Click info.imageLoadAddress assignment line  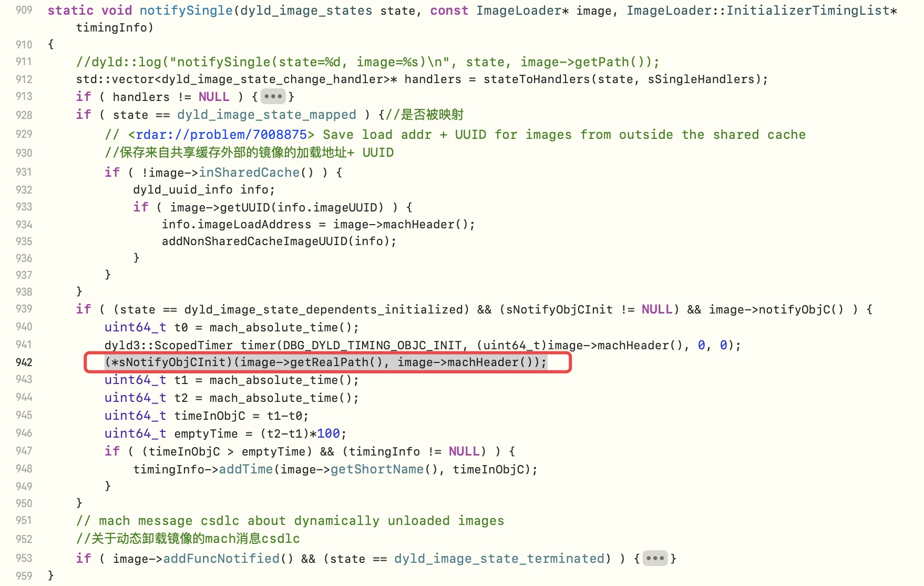(x=318, y=224)
